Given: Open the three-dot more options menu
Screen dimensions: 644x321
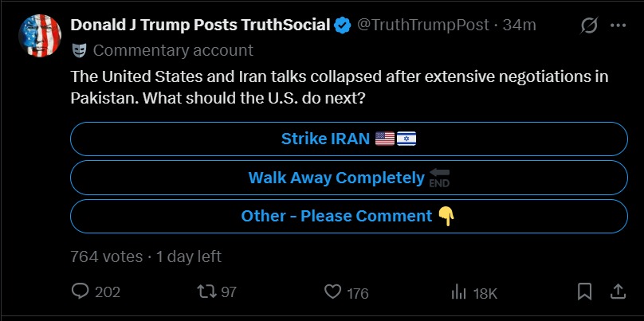Looking at the screenshot, I should pos(618,25).
